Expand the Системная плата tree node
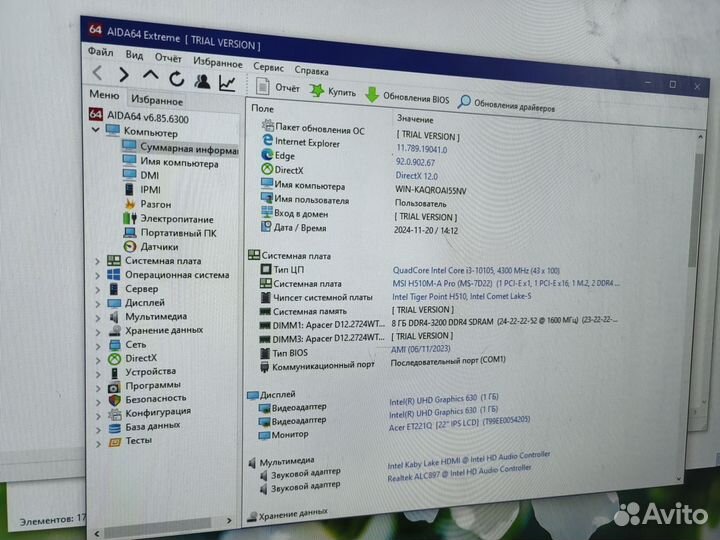 97,261
